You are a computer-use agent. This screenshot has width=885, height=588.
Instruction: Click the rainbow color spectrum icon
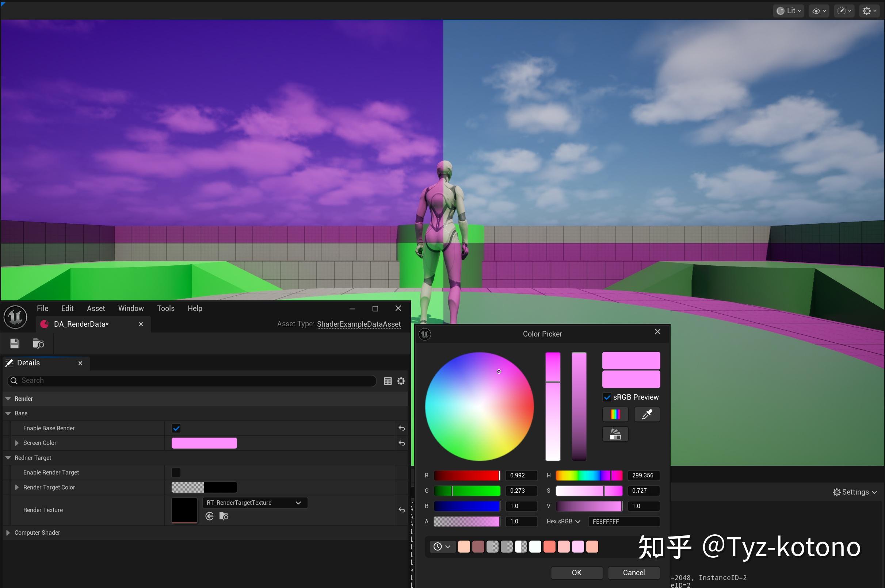615,414
